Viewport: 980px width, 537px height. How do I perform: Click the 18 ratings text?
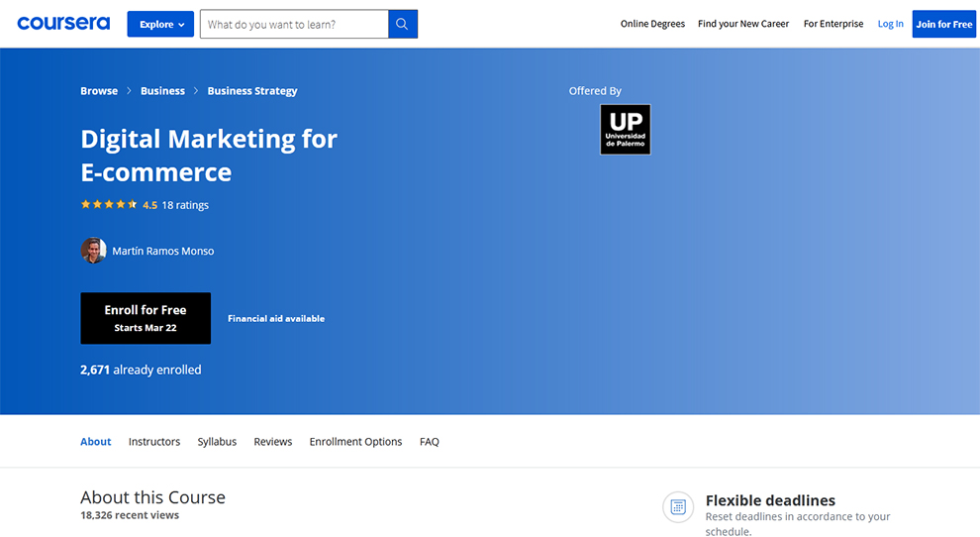[185, 205]
